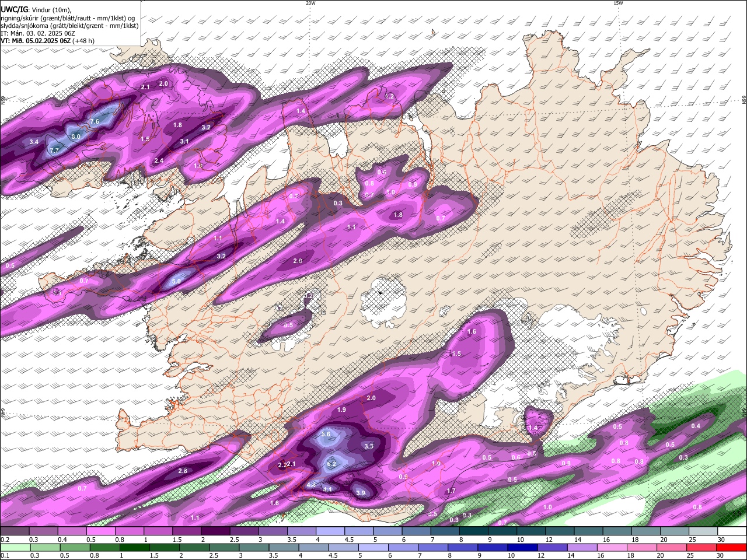Click the 4.1 map value near the south coast
Viewport: 747px width, 560px height.
[x=328, y=489]
